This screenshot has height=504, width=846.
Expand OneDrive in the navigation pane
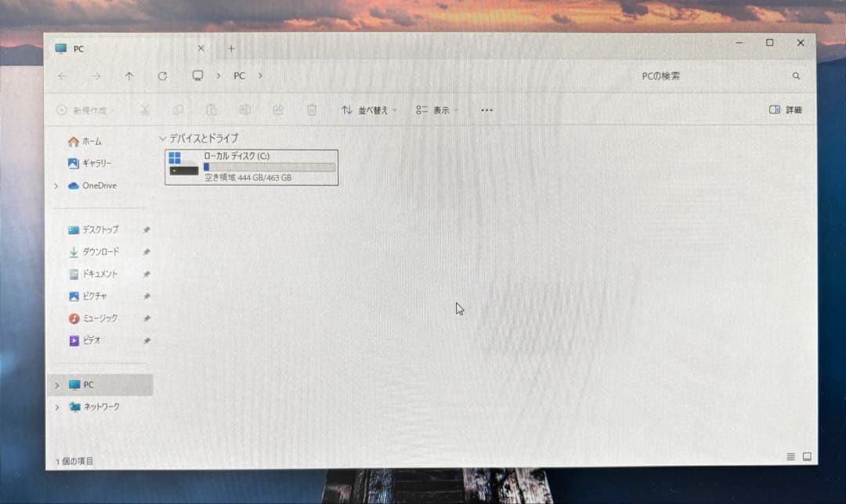click(56, 185)
